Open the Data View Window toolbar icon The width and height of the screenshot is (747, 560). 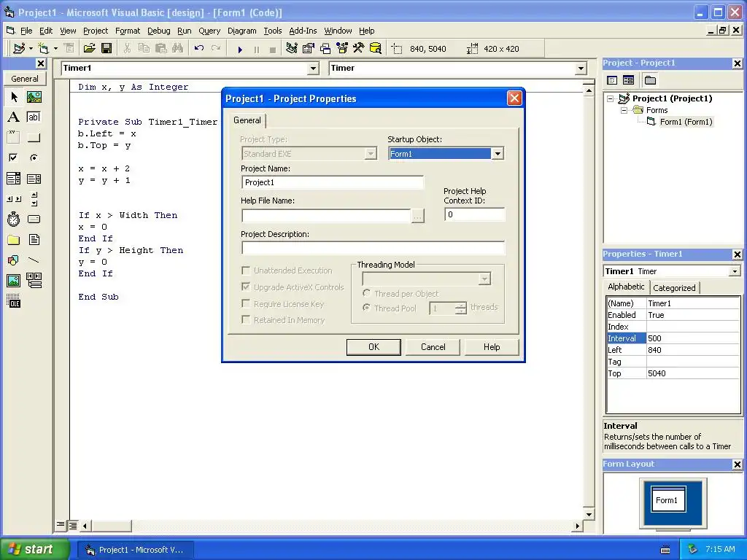[x=376, y=48]
